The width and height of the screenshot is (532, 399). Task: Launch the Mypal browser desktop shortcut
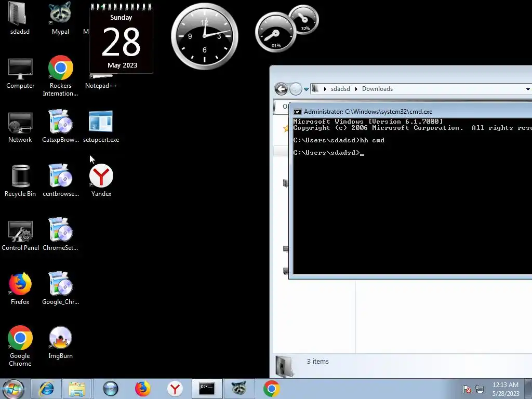click(x=60, y=18)
